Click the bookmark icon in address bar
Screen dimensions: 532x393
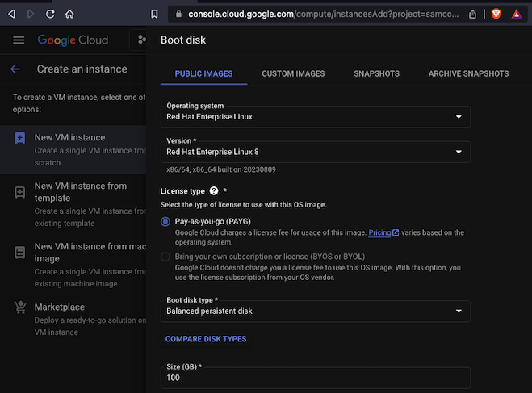tap(154, 14)
